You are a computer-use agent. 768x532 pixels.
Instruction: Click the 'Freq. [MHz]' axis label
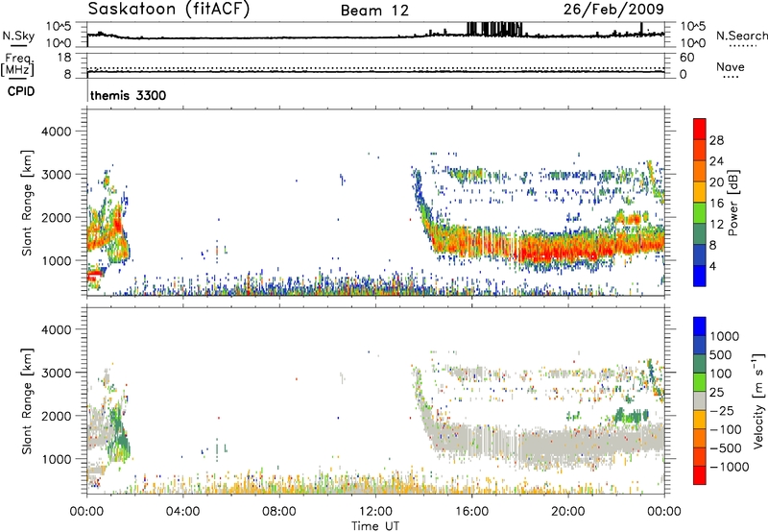[x=17, y=65]
